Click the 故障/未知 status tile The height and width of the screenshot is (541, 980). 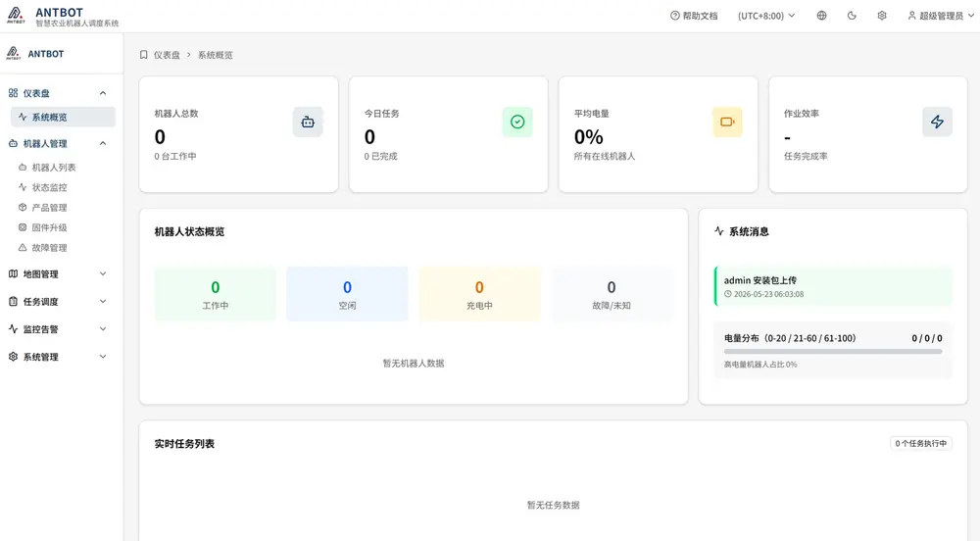[612, 294]
